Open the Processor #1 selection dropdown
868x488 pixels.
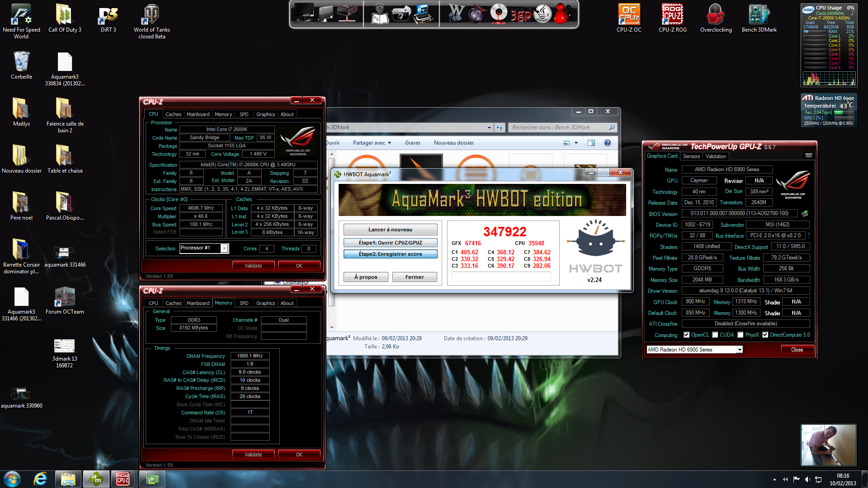tap(224, 249)
